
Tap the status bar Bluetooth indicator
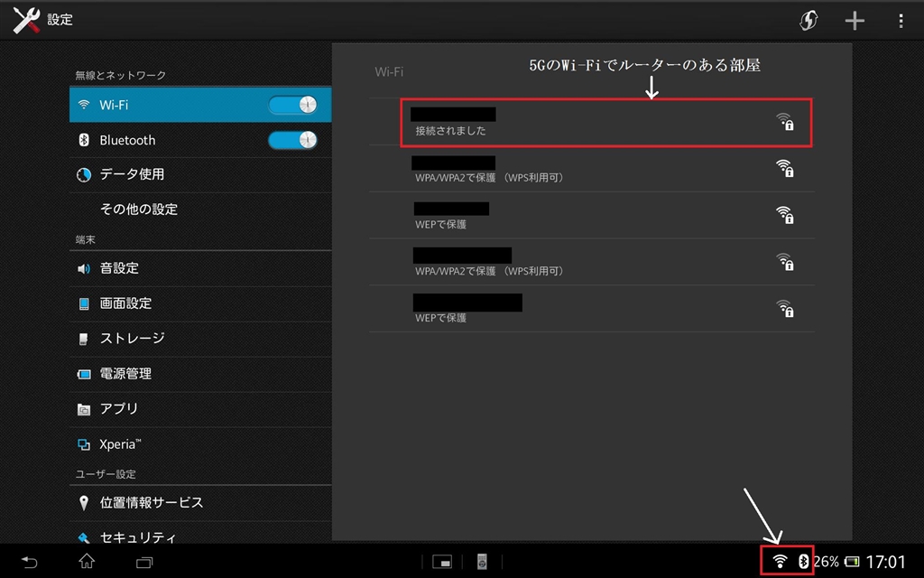click(803, 561)
